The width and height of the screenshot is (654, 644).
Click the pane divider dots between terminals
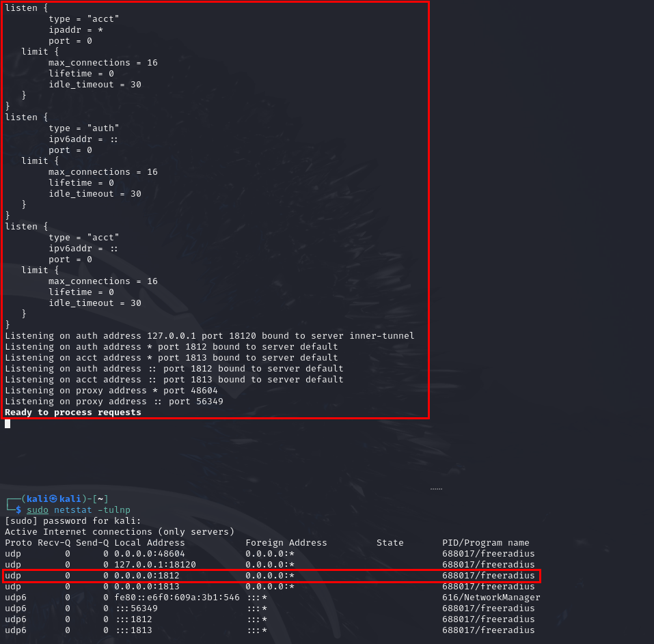click(x=436, y=489)
